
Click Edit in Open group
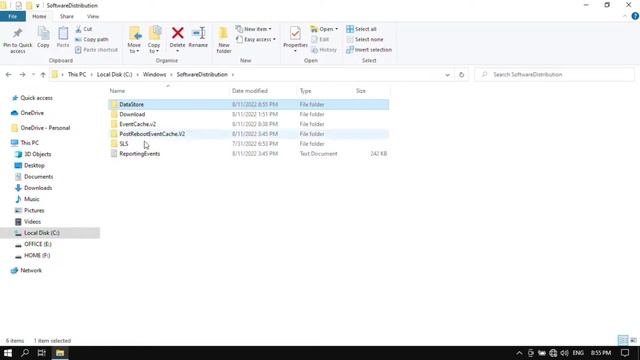320,40
